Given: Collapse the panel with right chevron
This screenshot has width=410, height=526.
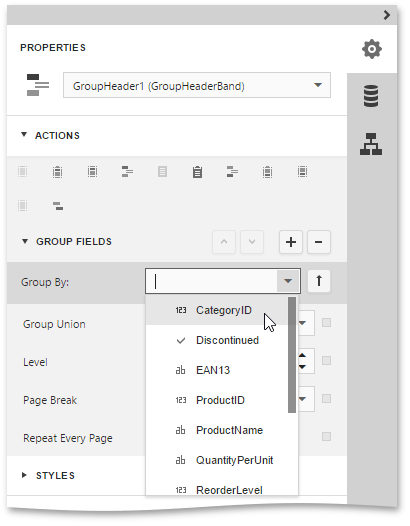Looking at the screenshot, I should tap(387, 15).
